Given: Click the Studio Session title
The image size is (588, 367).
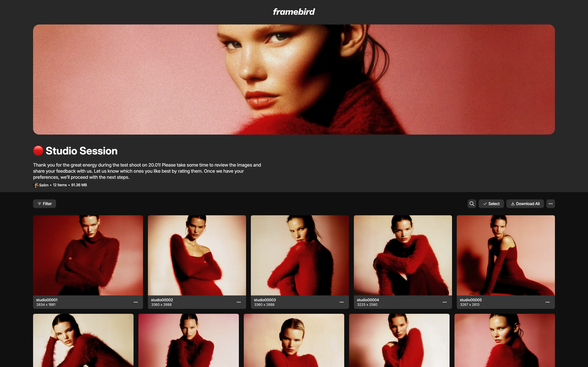Looking at the screenshot, I should [81, 151].
